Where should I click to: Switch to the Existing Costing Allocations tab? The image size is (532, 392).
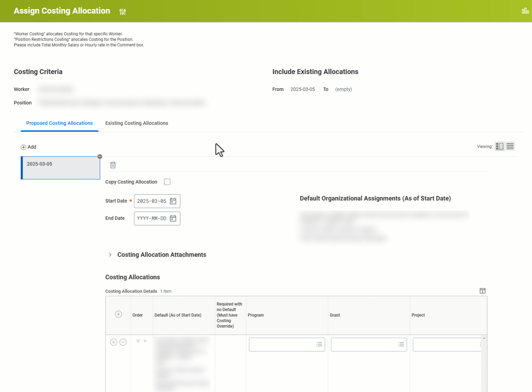[136, 123]
